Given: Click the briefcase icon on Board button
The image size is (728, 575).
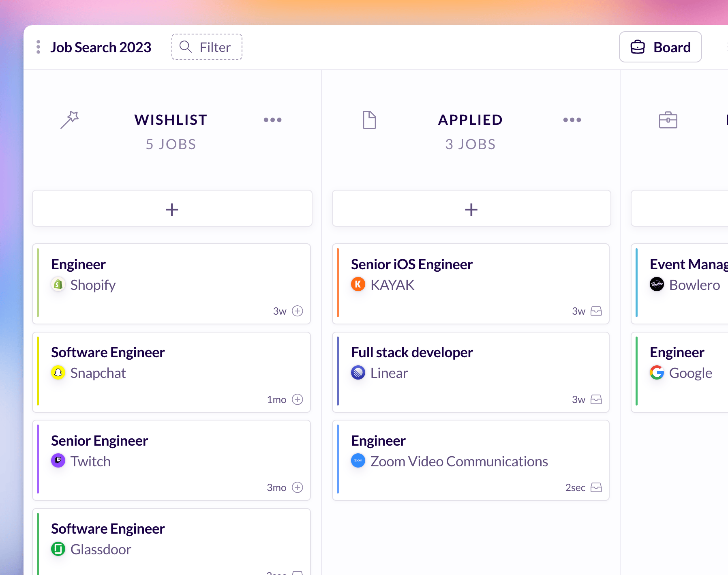Looking at the screenshot, I should [x=638, y=47].
